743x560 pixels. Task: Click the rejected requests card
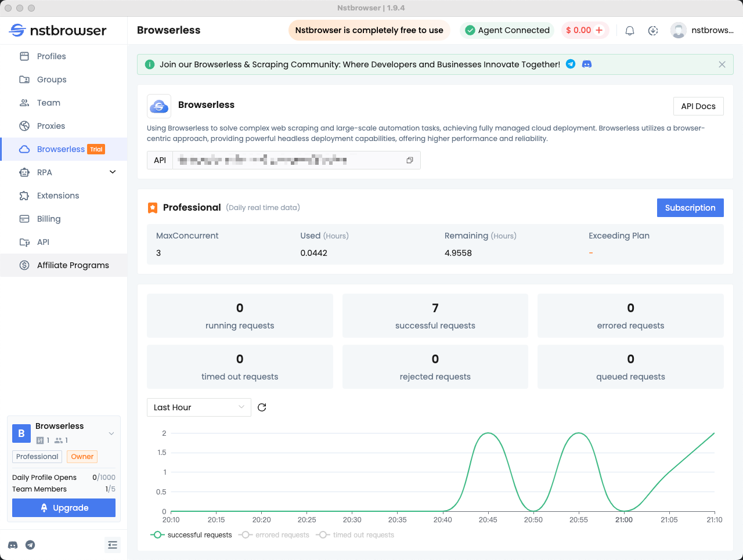coord(435,367)
